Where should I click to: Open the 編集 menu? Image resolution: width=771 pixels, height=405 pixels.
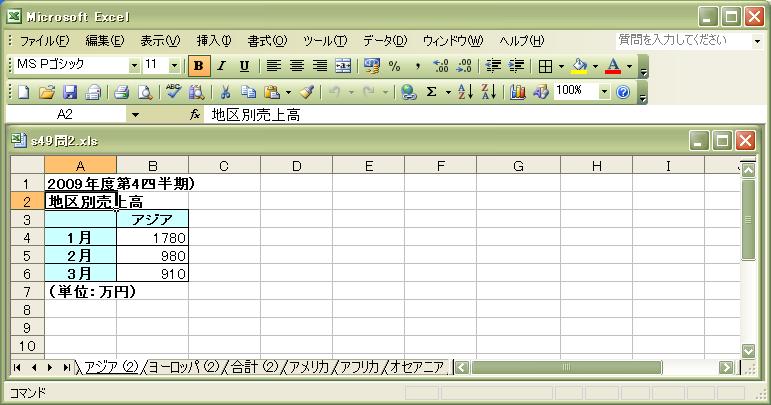pyautogui.click(x=105, y=41)
